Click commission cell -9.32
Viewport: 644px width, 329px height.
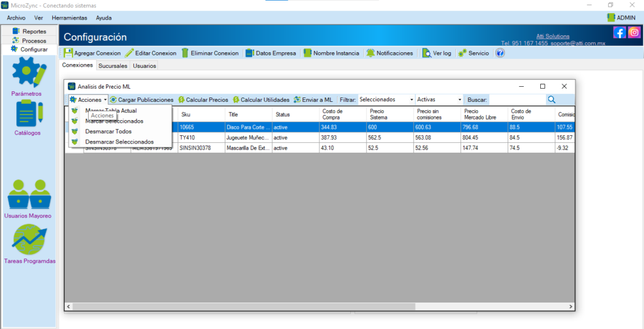click(565, 148)
